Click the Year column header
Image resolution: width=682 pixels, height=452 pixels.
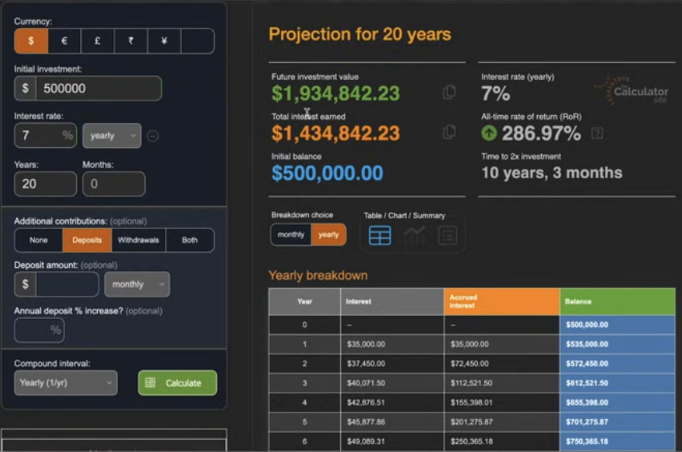(x=304, y=301)
